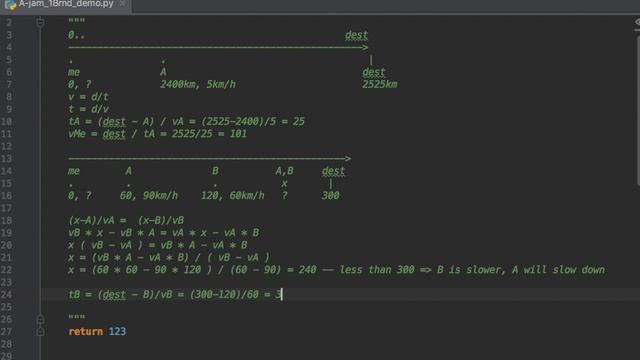Click '120, 60km/h' on line 16

coord(233,196)
